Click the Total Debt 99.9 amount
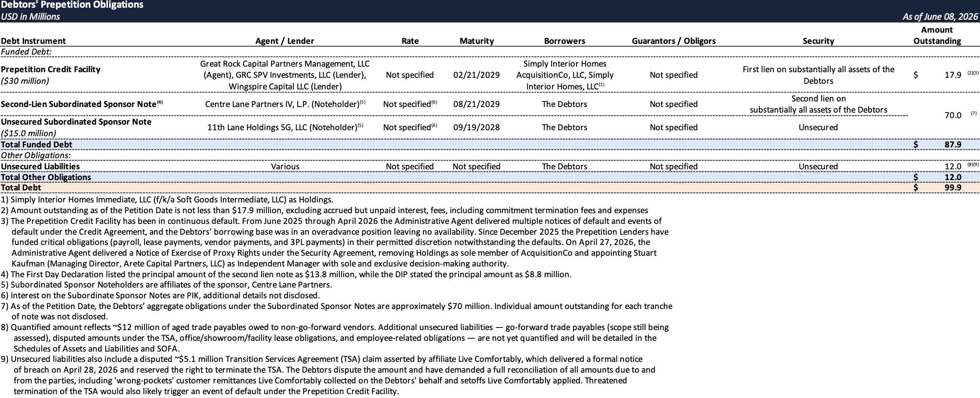Image resolution: width=980 pixels, height=398 pixels. click(x=952, y=187)
